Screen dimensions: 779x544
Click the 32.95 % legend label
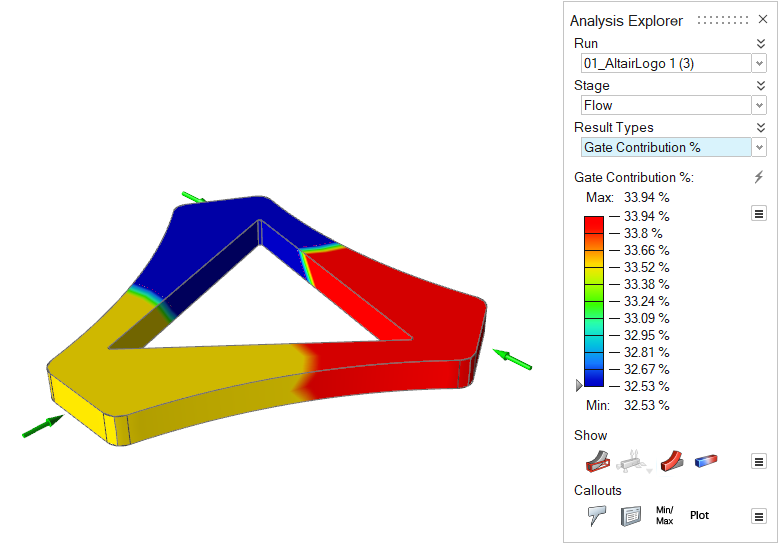tap(646, 335)
